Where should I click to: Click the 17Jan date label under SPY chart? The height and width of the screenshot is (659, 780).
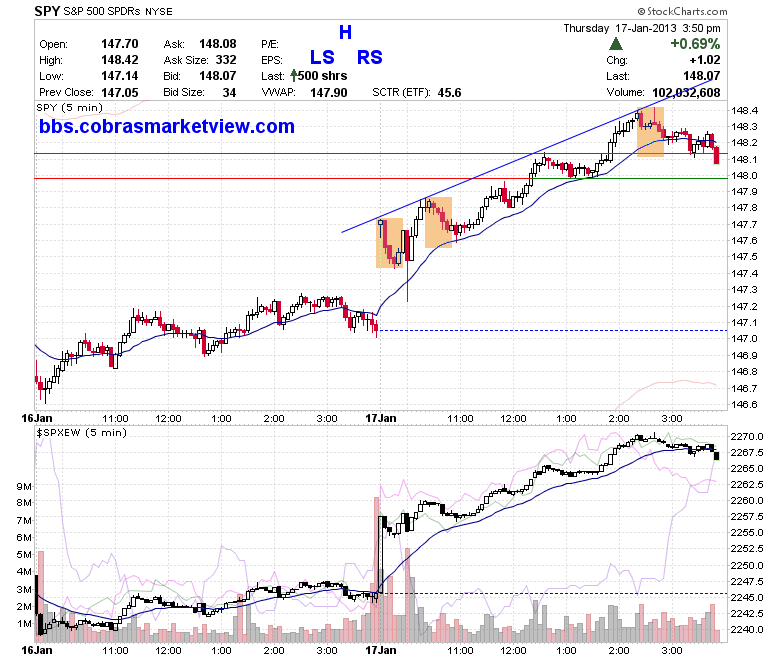pos(381,418)
